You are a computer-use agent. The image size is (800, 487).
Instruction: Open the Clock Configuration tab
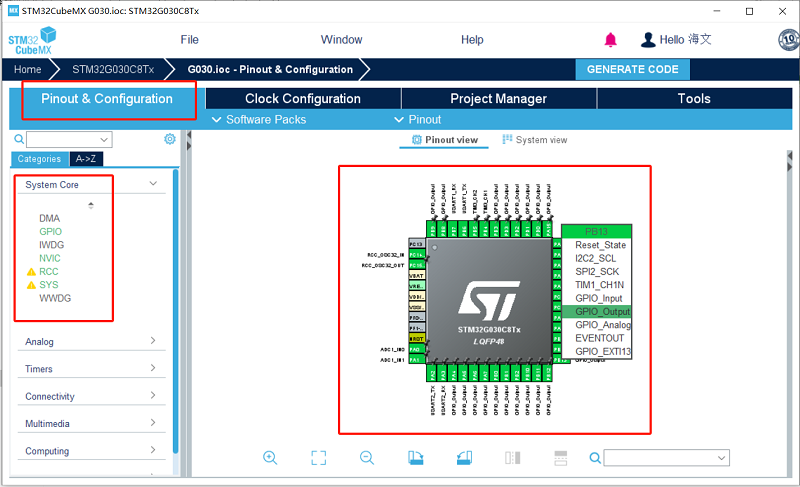tap(303, 99)
